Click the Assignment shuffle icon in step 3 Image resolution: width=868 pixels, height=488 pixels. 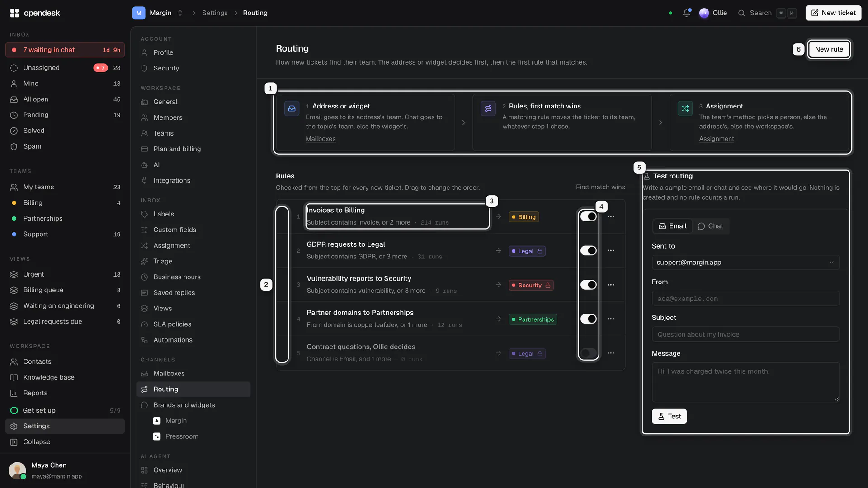685,108
